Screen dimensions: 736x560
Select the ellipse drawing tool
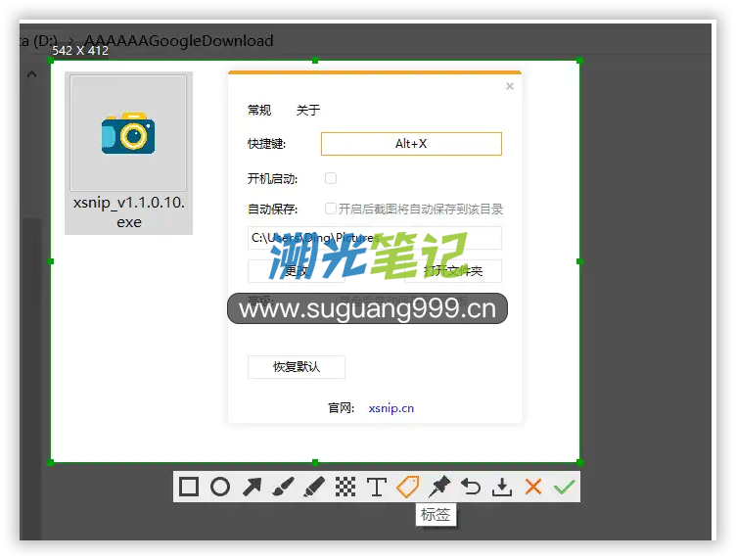(220, 487)
